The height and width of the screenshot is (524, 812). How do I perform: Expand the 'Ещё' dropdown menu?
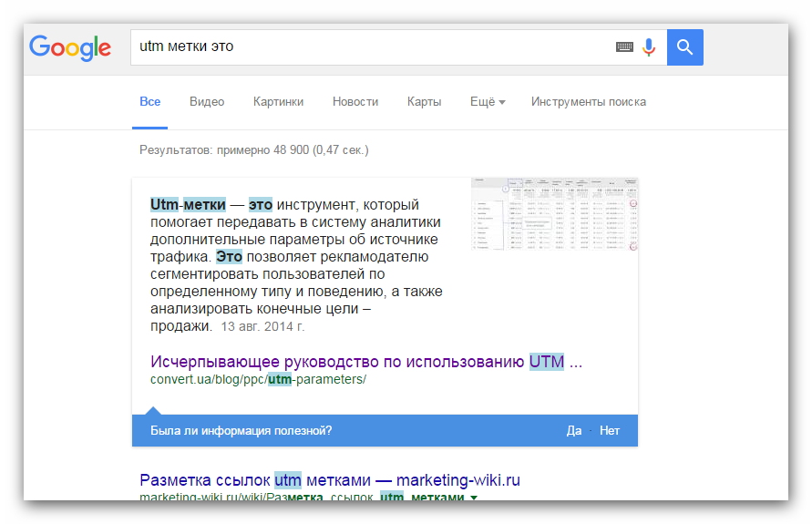(488, 102)
